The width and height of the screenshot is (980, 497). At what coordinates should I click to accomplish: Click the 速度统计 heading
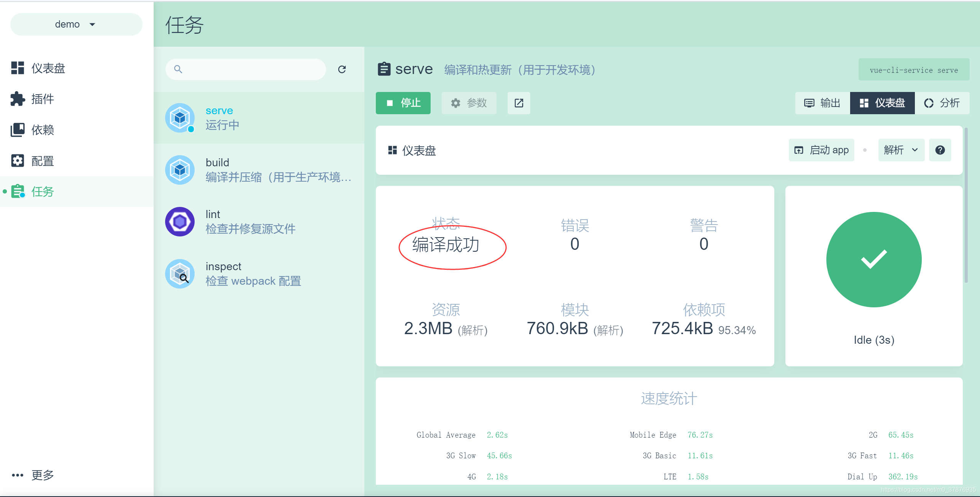669,399
